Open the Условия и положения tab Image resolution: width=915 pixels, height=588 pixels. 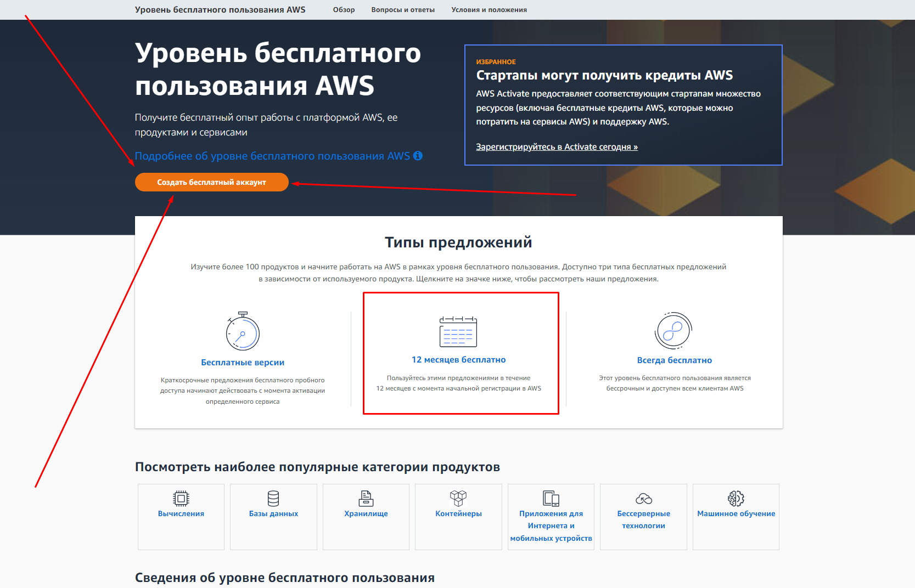(x=489, y=10)
